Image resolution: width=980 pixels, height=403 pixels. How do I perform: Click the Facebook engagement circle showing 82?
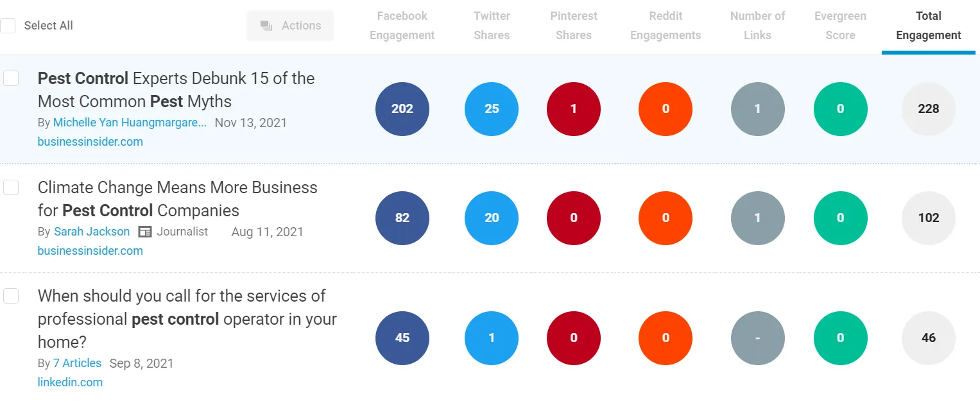point(402,218)
